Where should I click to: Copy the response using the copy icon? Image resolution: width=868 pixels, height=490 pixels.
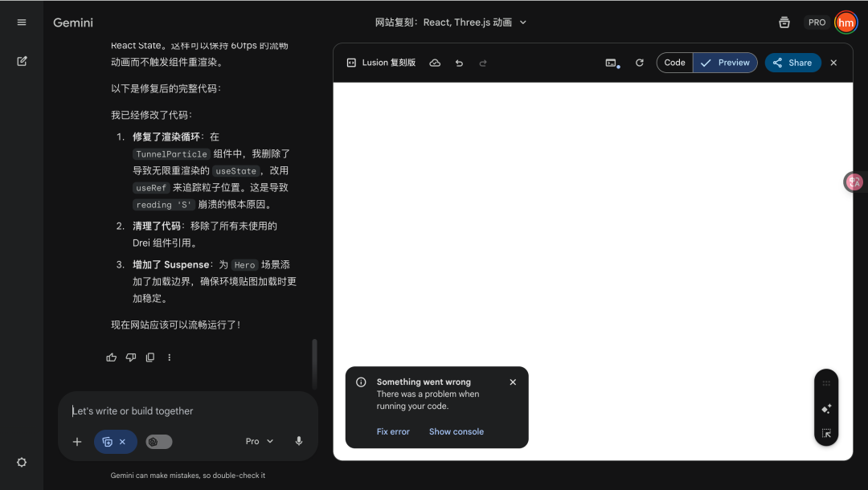149,357
